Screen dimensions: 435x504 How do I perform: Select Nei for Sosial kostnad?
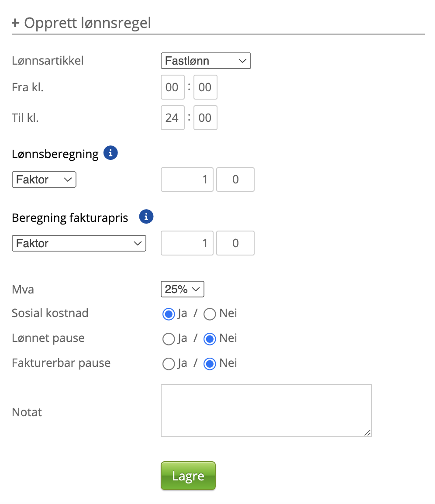coord(210,314)
